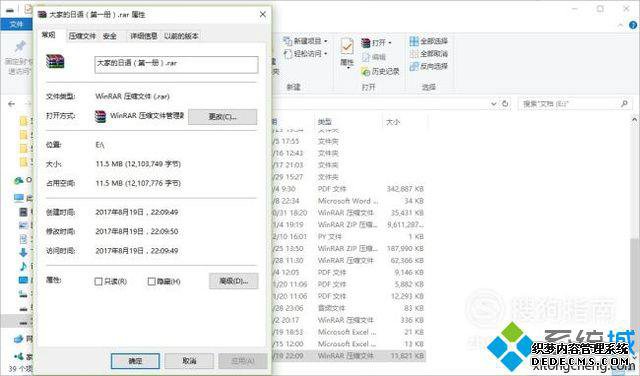
Task: Open Music icon in navigation pane
Action: pyautogui.click(x=23, y=267)
